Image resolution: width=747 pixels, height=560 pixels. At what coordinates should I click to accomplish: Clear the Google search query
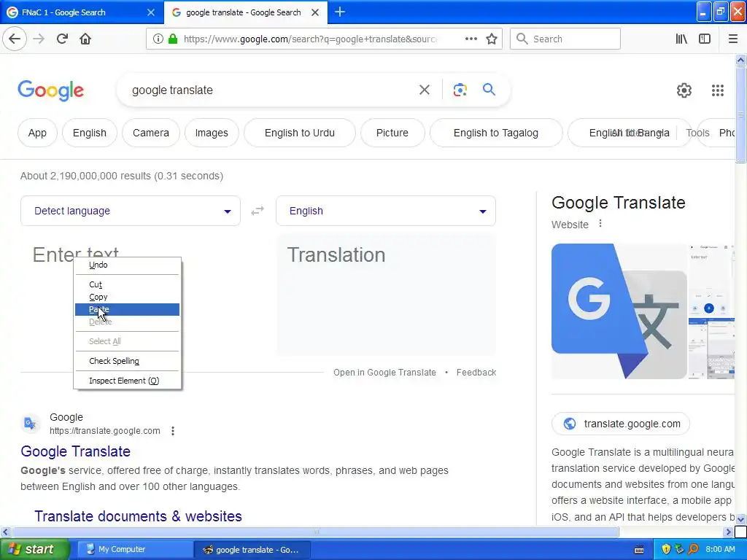coord(424,90)
